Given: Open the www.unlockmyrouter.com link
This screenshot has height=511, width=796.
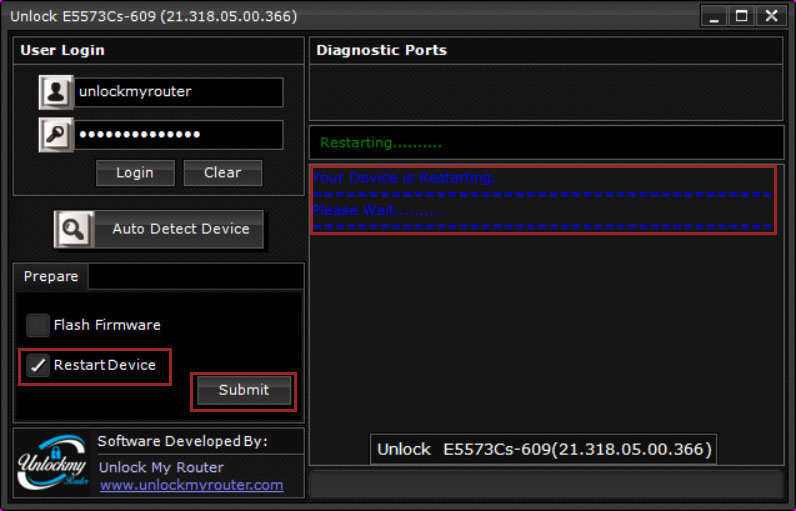Looking at the screenshot, I should click(191, 485).
